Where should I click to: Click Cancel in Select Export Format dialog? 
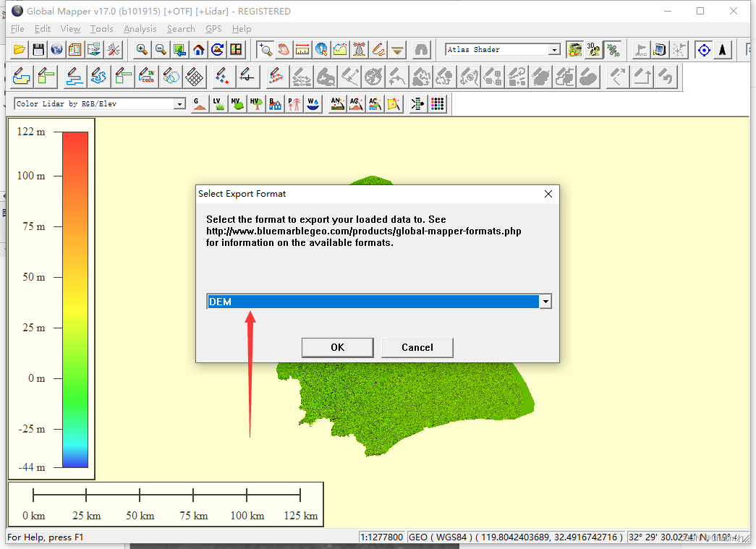coord(417,347)
